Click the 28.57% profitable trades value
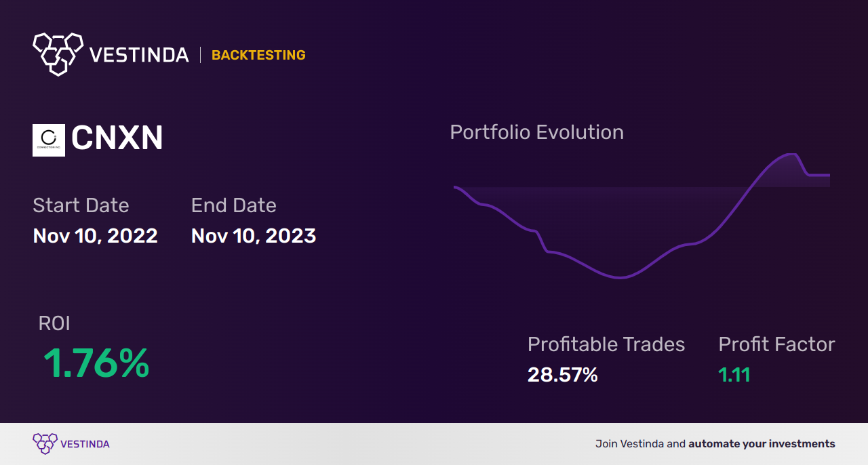The height and width of the screenshot is (465, 868). coord(563,375)
